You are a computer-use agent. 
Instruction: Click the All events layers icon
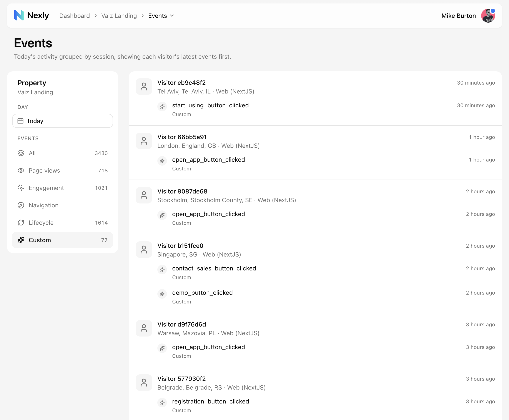21,153
